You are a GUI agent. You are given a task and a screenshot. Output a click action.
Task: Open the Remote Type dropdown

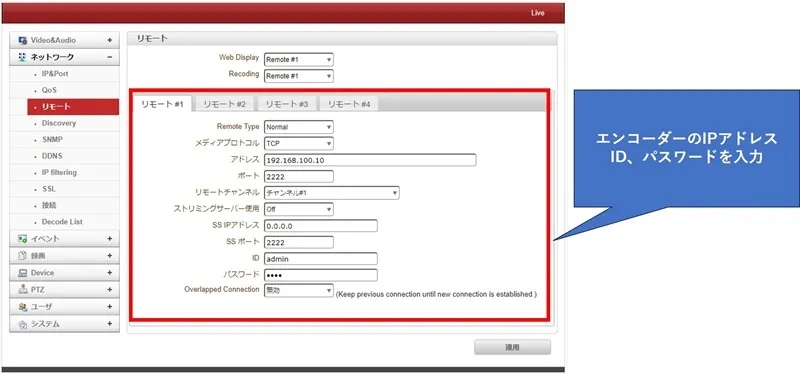coord(298,127)
